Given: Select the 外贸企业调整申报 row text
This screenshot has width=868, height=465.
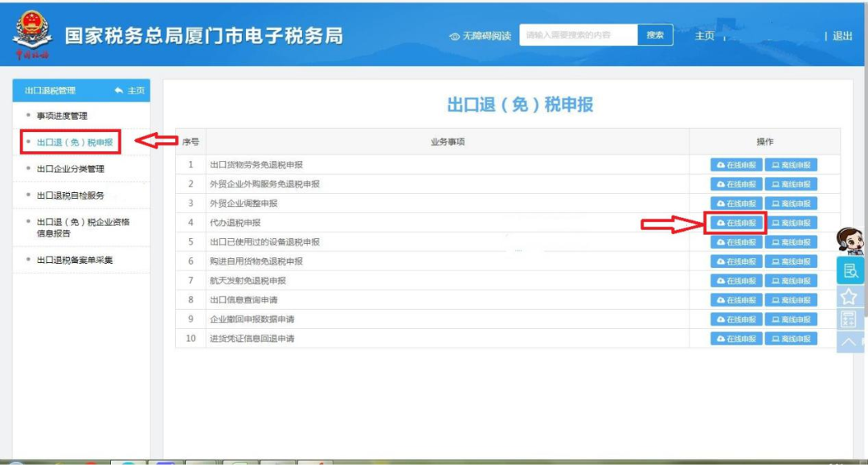Looking at the screenshot, I should pos(244,204).
